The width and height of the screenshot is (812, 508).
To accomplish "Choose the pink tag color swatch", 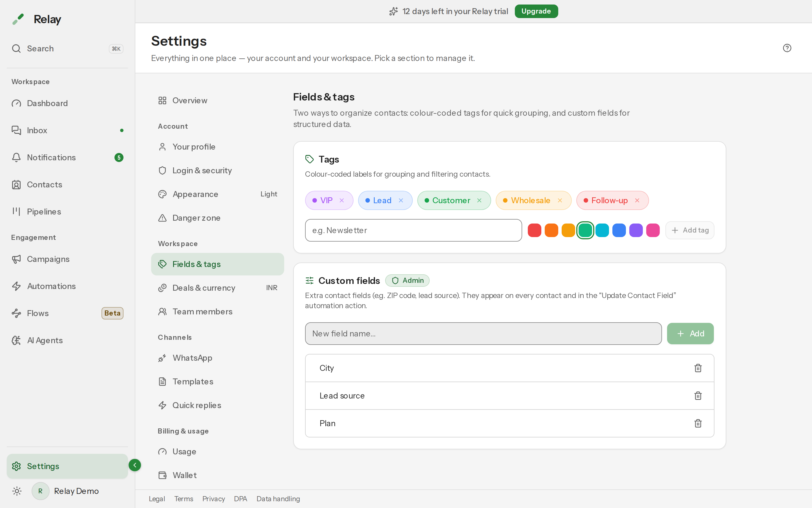I will pos(653,230).
